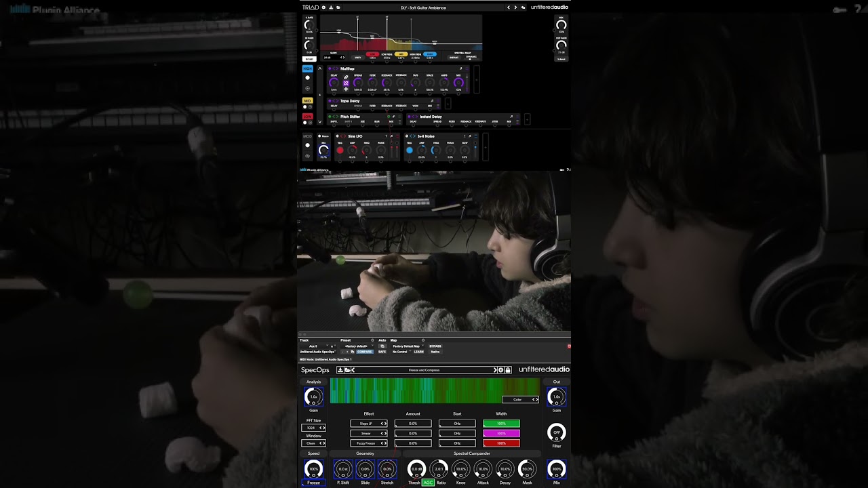The image size is (868, 488).
Task: Toggle the Pitch Shifter power dot
Action: (x=330, y=117)
